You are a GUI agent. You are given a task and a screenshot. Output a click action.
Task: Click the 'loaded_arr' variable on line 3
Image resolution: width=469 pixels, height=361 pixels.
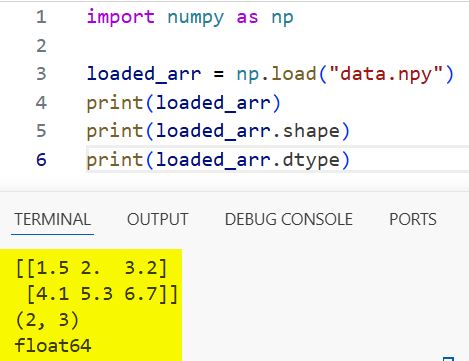pos(144,74)
